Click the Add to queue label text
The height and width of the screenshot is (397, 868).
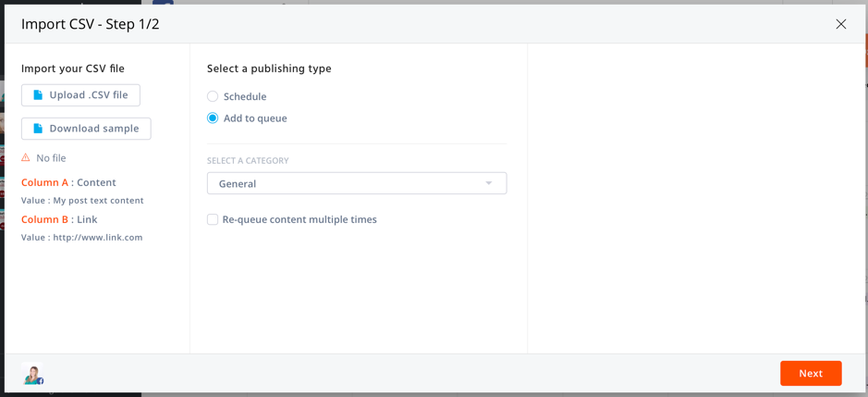click(x=255, y=118)
